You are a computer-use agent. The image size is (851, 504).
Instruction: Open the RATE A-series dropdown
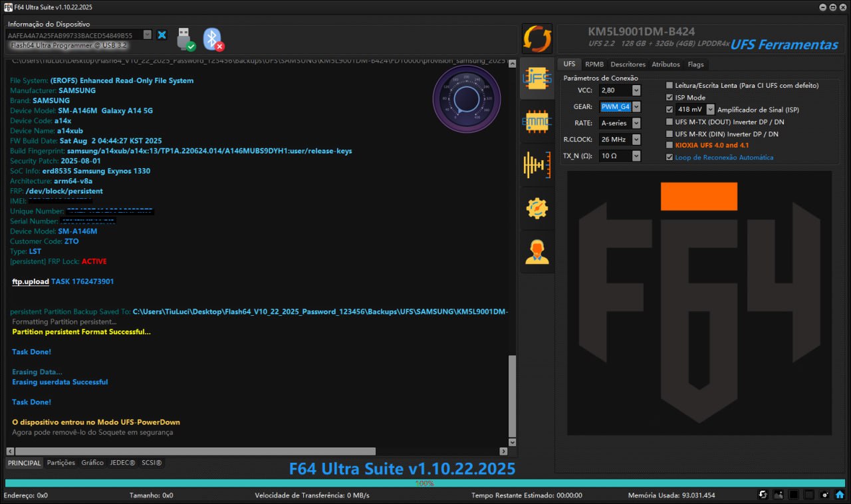(x=636, y=123)
